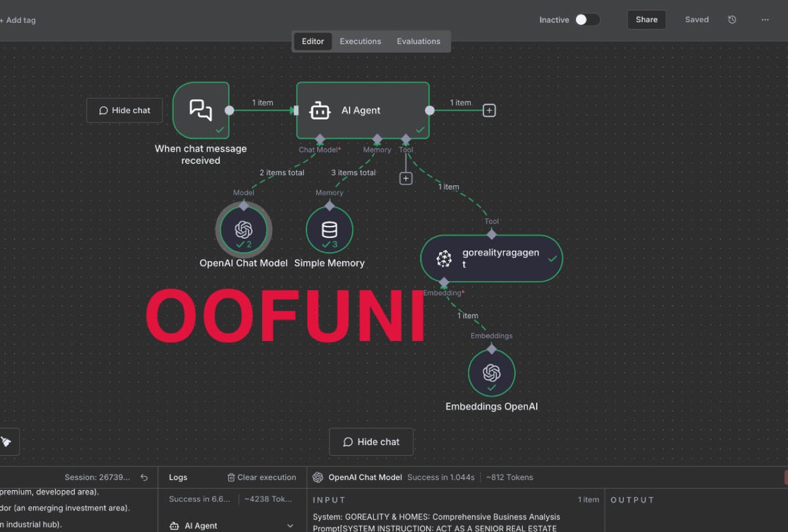Viewport: 788px width, 532px height.
Task: Expand the AI Agent entry in the logs panel
Action: (289, 525)
